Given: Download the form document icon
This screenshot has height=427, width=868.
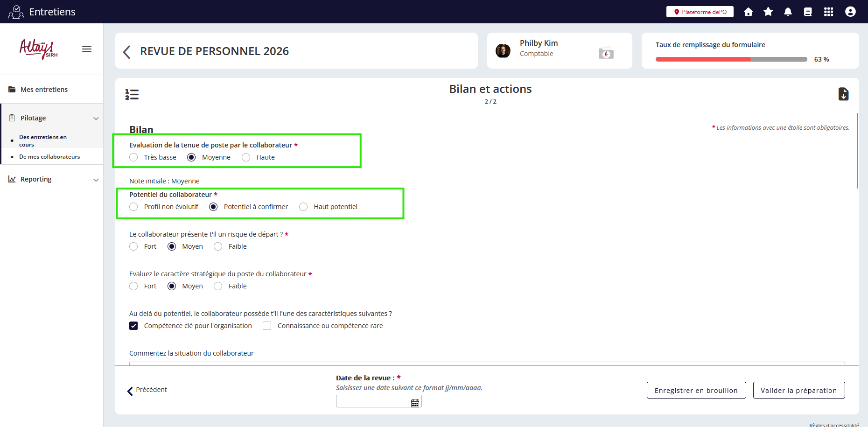Looking at the screenshot, I should pyautogui.click(x=843, y=94).
